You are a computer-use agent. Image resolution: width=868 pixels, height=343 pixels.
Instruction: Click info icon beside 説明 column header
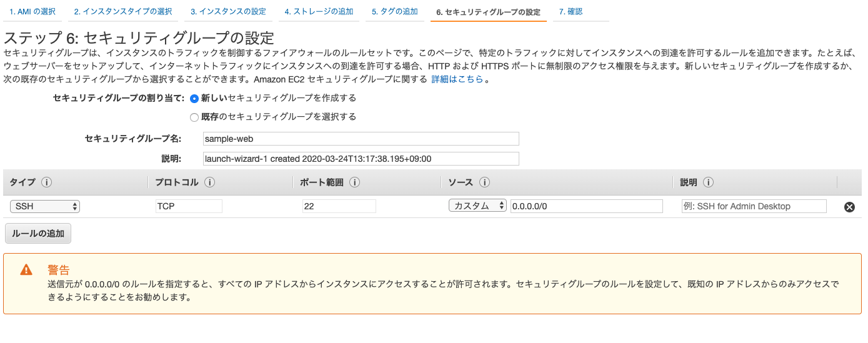[708, 182]
